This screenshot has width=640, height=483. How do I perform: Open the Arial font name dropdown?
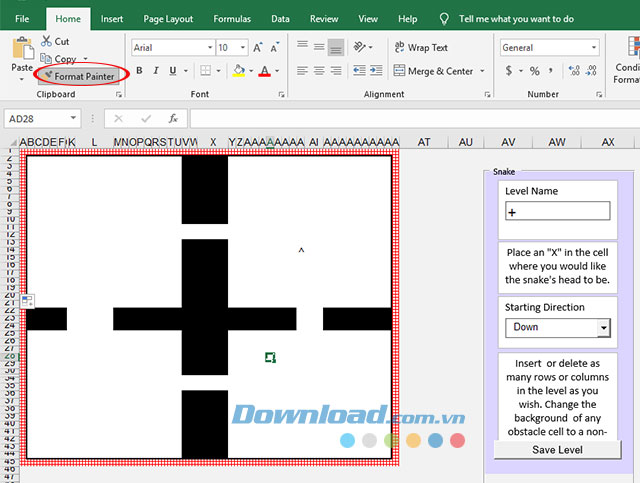210,47
